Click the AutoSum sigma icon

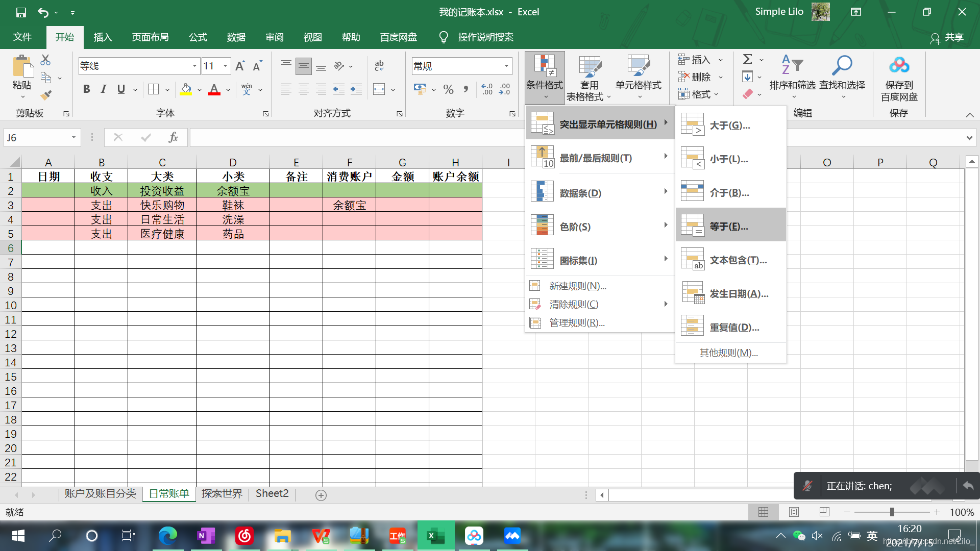(x=748, y=59)
